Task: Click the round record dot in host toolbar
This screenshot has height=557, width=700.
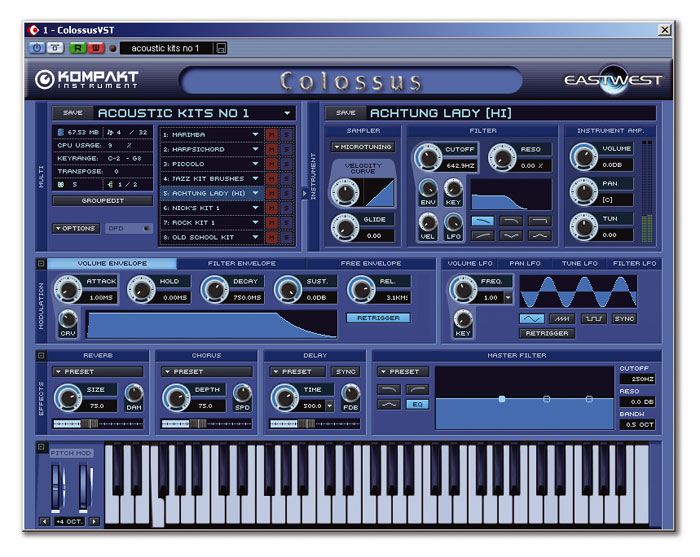Action: 113,48
